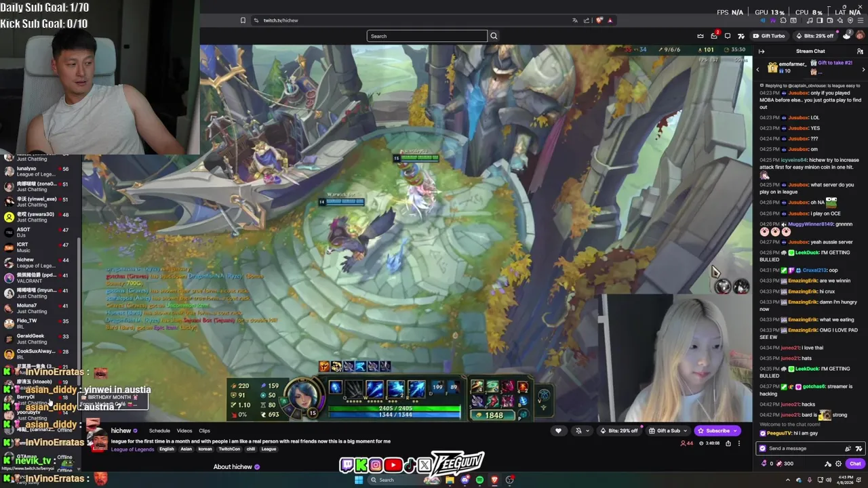Image resolution: width=868 pixels, height=488 pixels.
Task: Open the notifications inbox with red badge
Action: (714, 36)
